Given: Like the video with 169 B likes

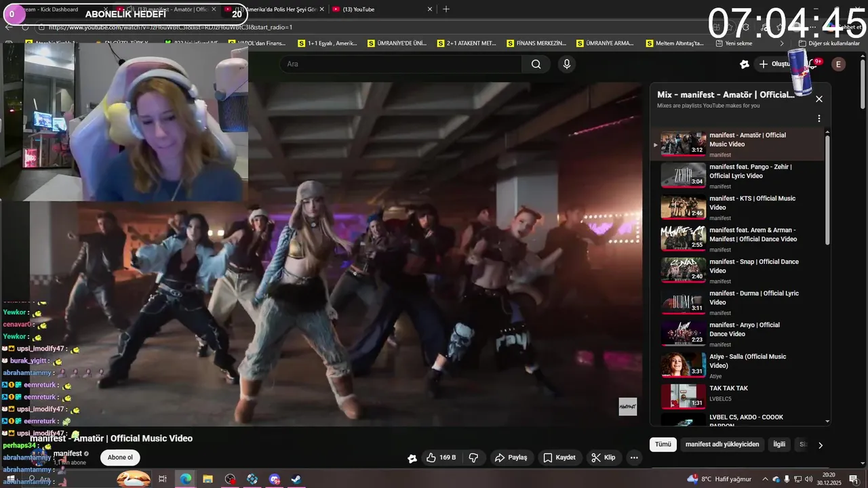Looking at the screenshot, I should pyautogui.click(x=441, y=457).
